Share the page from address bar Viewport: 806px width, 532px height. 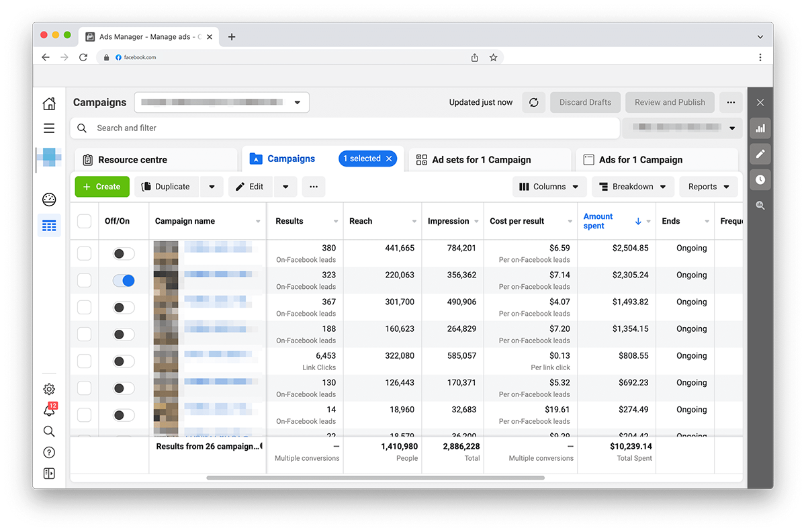coord(475,58)
